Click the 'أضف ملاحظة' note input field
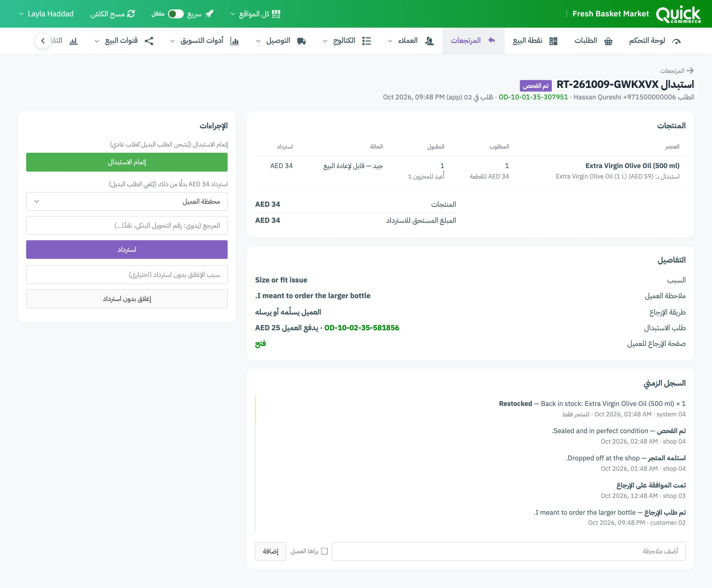712x588 pixels. click(x=509, y=551)
